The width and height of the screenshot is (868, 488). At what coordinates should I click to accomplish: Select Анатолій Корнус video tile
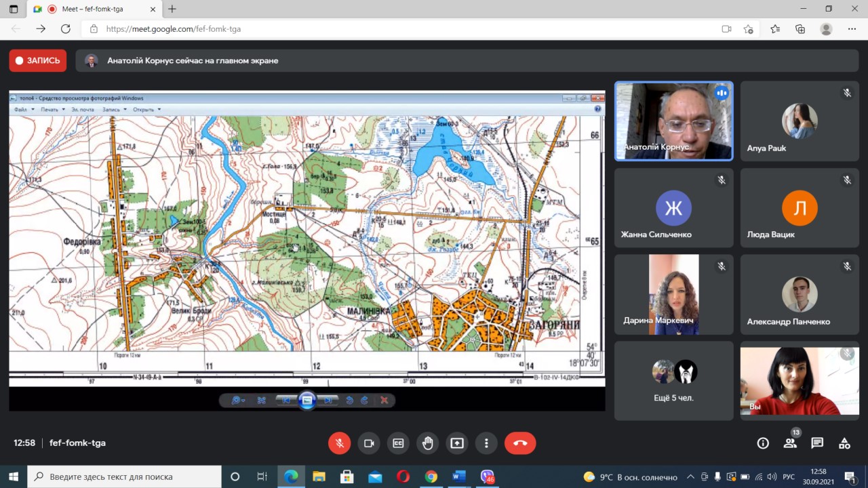[673, 121]
